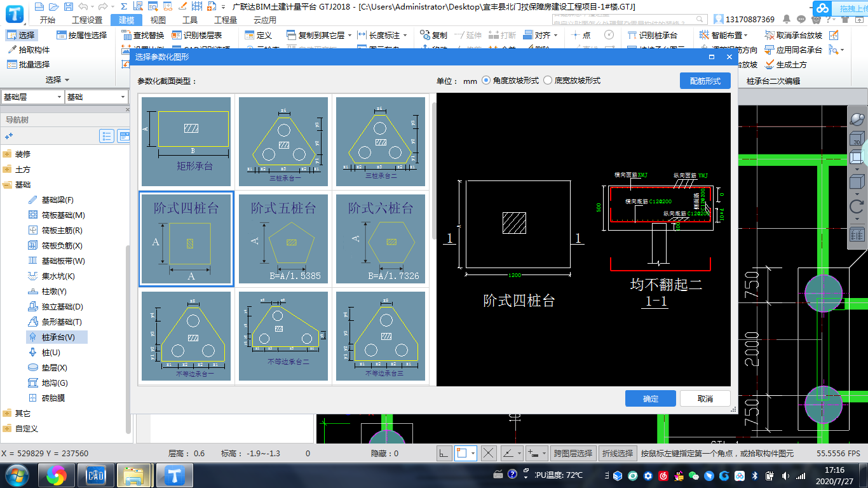Click the 拾取构件 eyedropper tool
868x488 pixels.
[x=28, y=50]
